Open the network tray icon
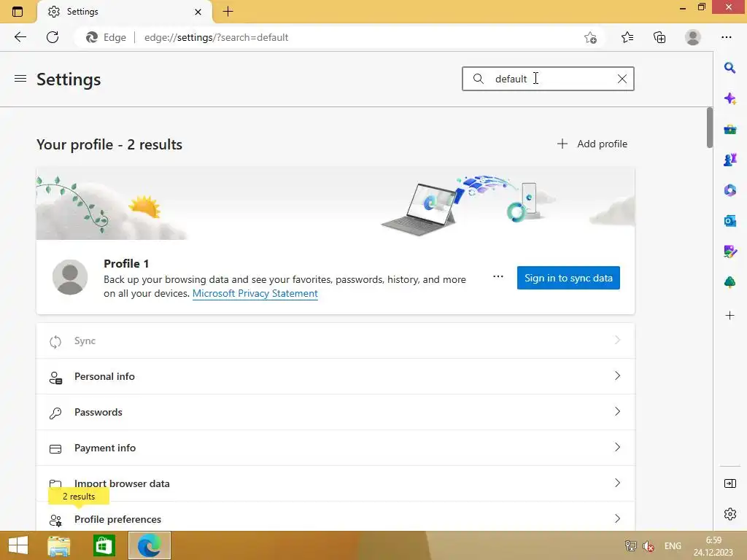This screenshot has height=560, width=747. tap(630, 545)
